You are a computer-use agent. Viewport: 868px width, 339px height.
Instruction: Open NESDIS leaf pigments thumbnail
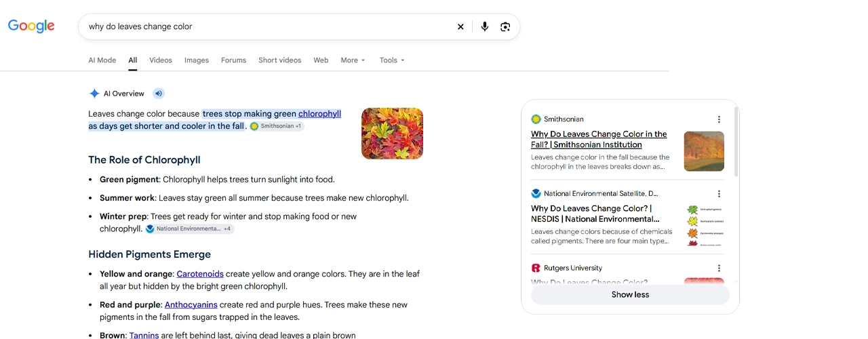point(704,226)
